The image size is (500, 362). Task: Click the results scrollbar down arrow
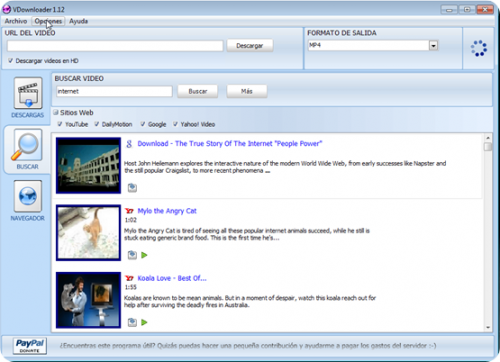point(488,328)
